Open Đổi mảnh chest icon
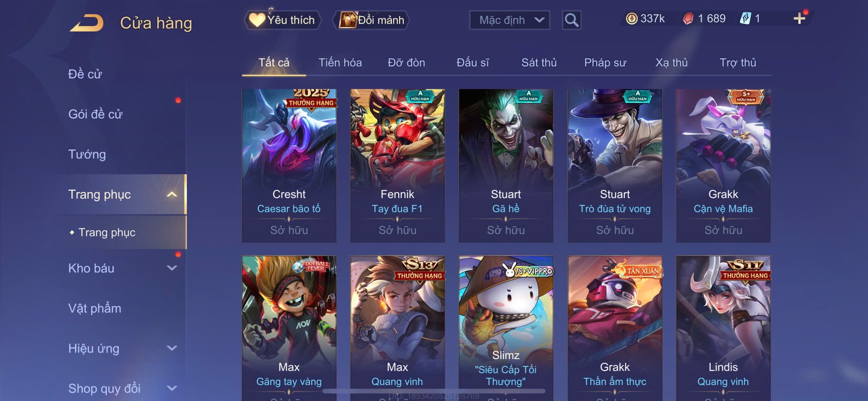Viewport: 868px width, 401px height. pos(348,20)
